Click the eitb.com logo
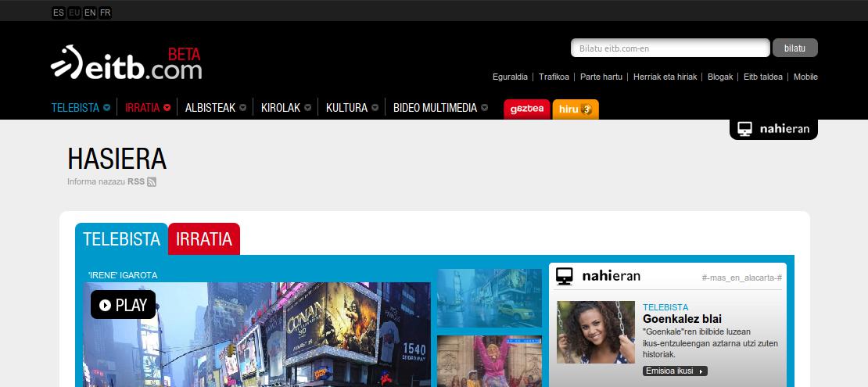Viewport: 868px width, 387px height. pyautogui.click(x=126, y=63)
